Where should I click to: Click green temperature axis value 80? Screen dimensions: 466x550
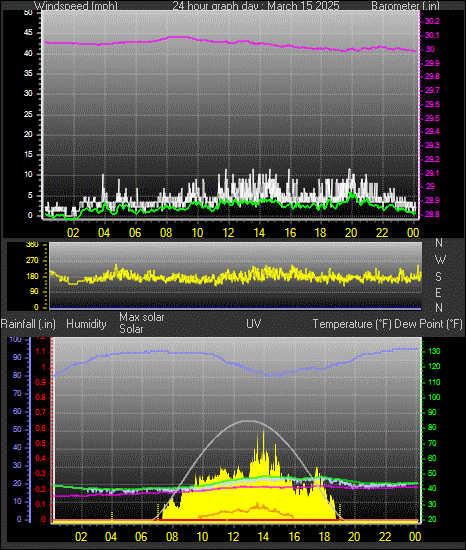[x=432, y=428]
